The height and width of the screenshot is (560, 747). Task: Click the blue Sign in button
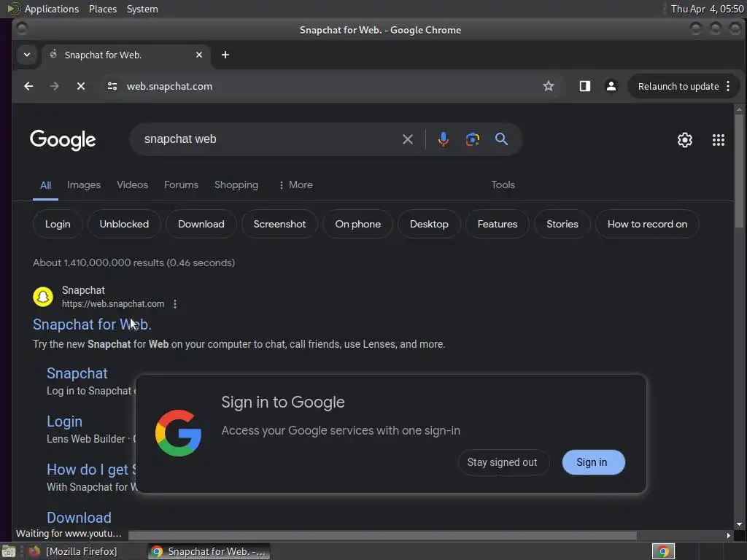click(593, 462)
